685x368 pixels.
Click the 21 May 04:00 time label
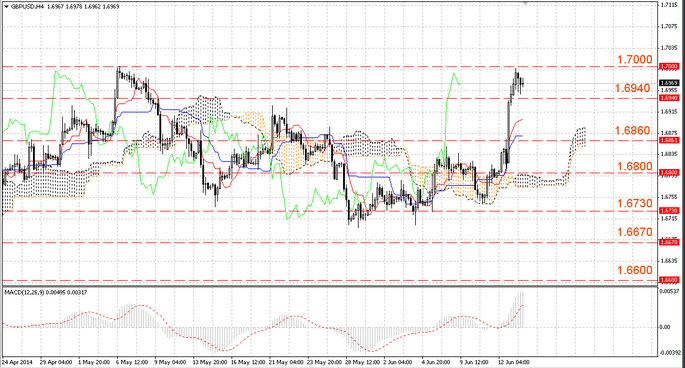(x=286, y=362)
